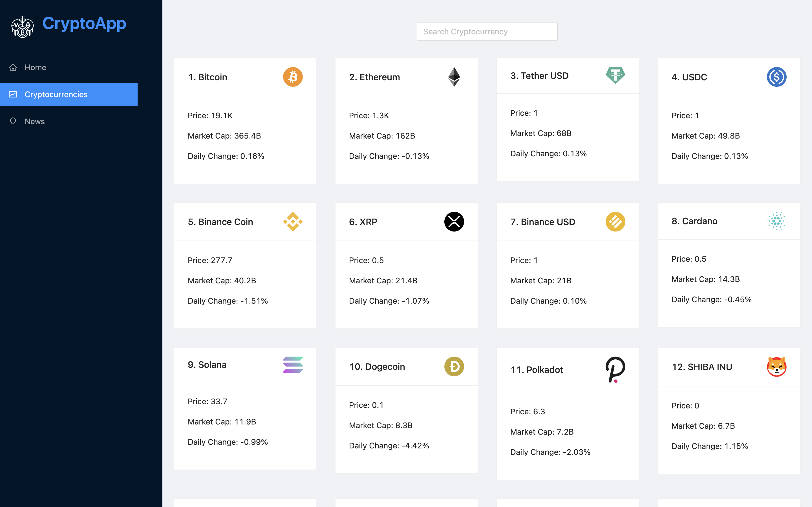
Task: Click the Solana icon
Action: pyautogui.click(x=293, y=365)
